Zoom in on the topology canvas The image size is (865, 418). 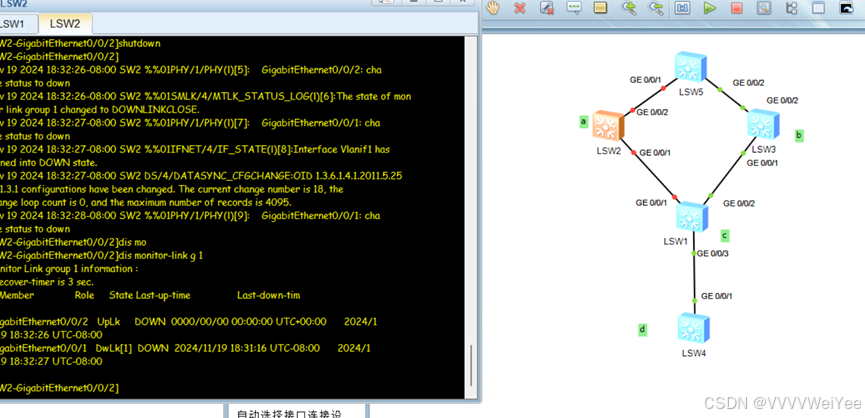point(629,8)
